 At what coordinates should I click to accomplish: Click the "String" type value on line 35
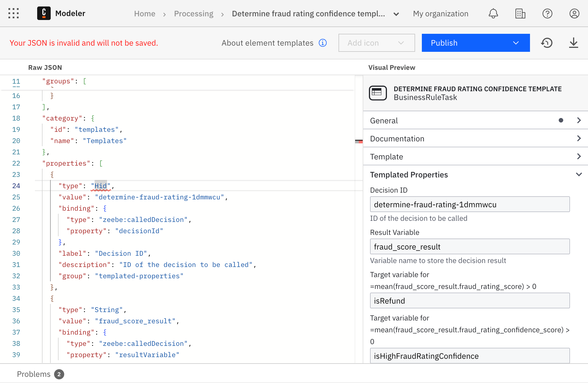(x=107, y=310)
